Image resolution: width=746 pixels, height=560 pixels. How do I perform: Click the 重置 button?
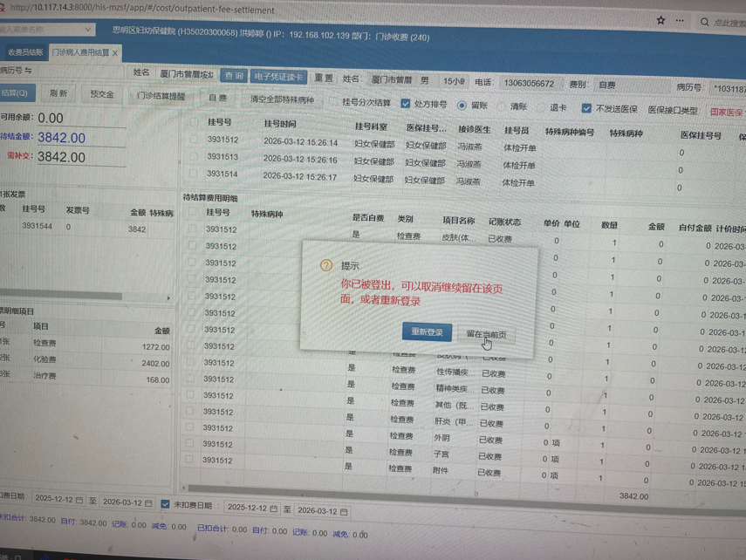324,78
